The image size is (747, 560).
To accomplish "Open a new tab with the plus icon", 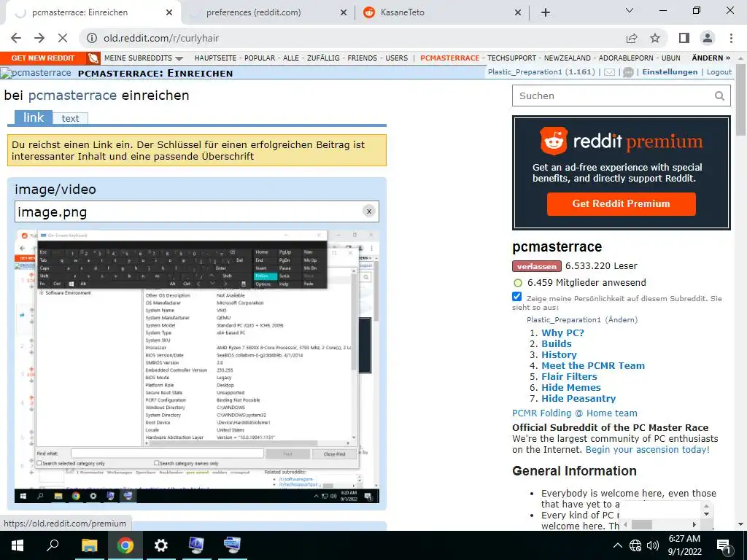I will 546,12.
